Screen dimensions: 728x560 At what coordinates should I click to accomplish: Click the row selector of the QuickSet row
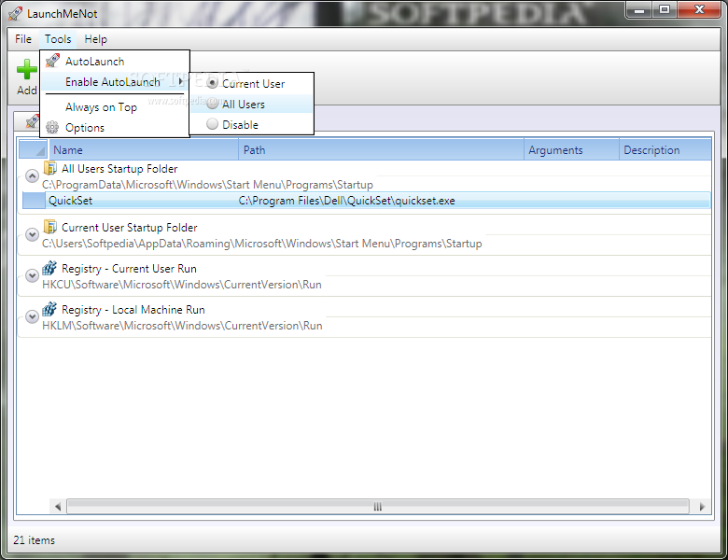pyautogui.click(x=34, y=201)
